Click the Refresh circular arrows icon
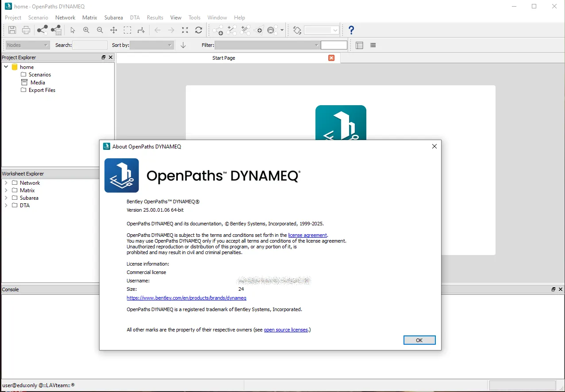Viewport: 565px width, 392px height. tap(199, 30)
